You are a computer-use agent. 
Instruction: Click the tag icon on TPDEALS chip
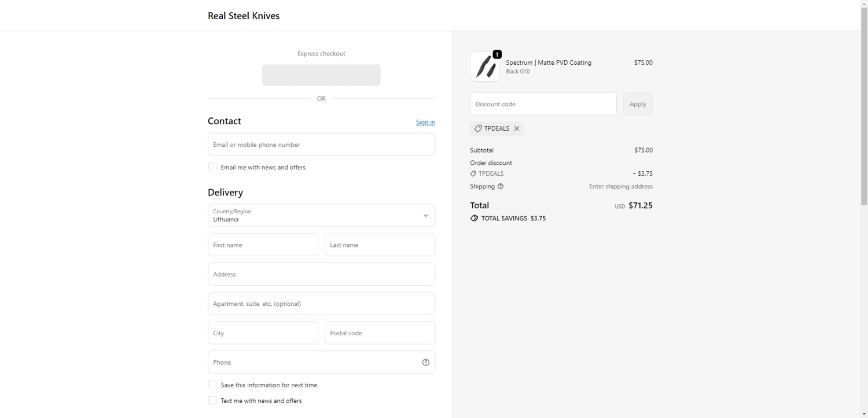point(478,128)
